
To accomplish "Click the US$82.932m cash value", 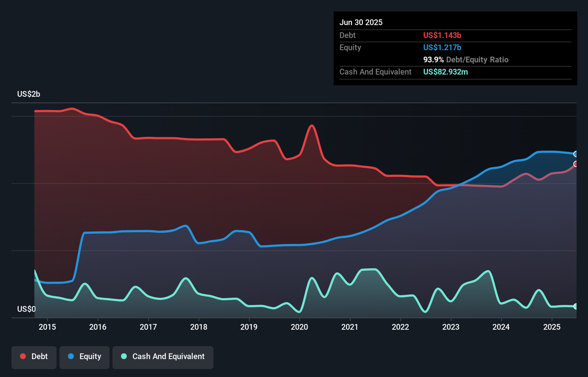I will click(445, 72).
